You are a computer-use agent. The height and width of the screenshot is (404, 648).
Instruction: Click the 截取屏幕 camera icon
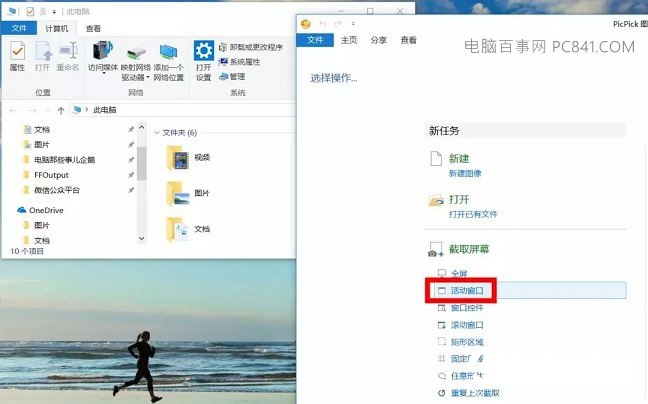point(436,250)
